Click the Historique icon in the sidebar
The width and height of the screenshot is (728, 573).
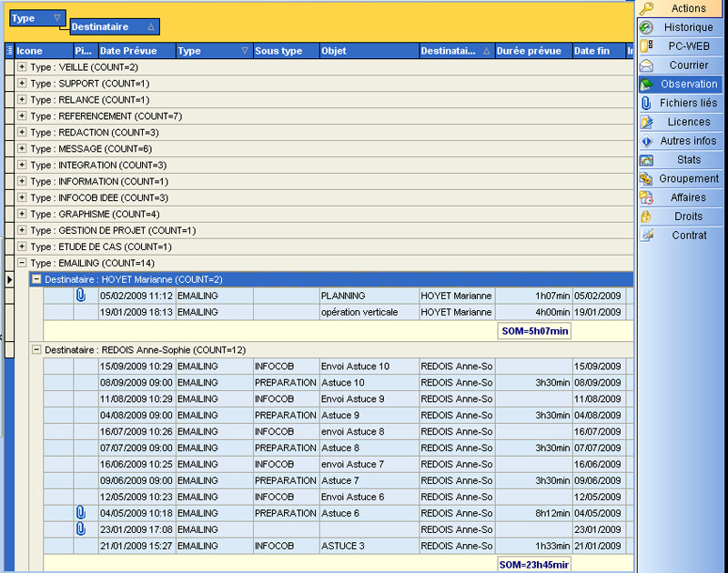[647, 27]
